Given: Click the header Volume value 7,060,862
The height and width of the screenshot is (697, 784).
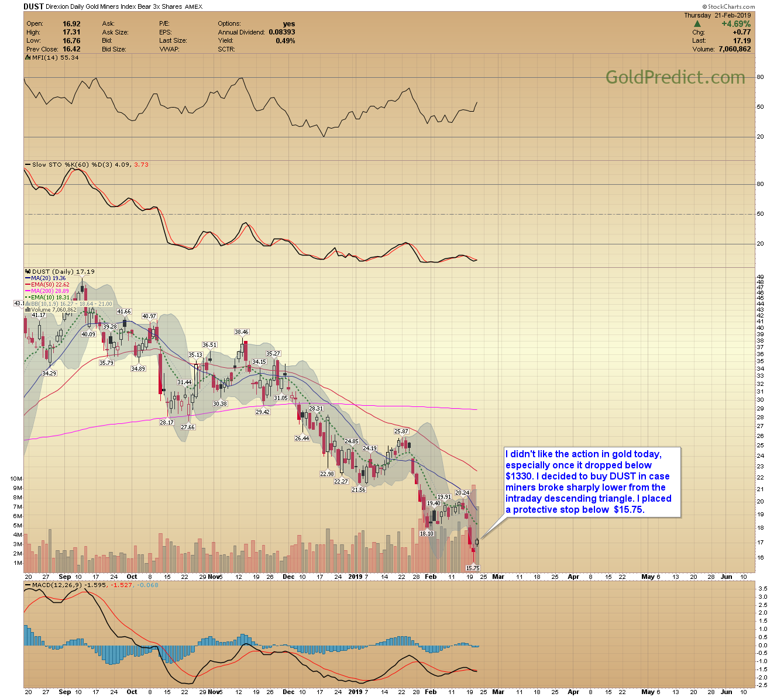Looking at the screenshot, I should [734, 50].
